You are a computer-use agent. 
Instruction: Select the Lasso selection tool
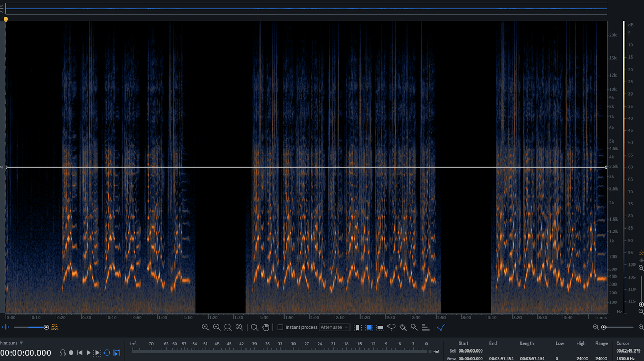(x=392, y=327)
